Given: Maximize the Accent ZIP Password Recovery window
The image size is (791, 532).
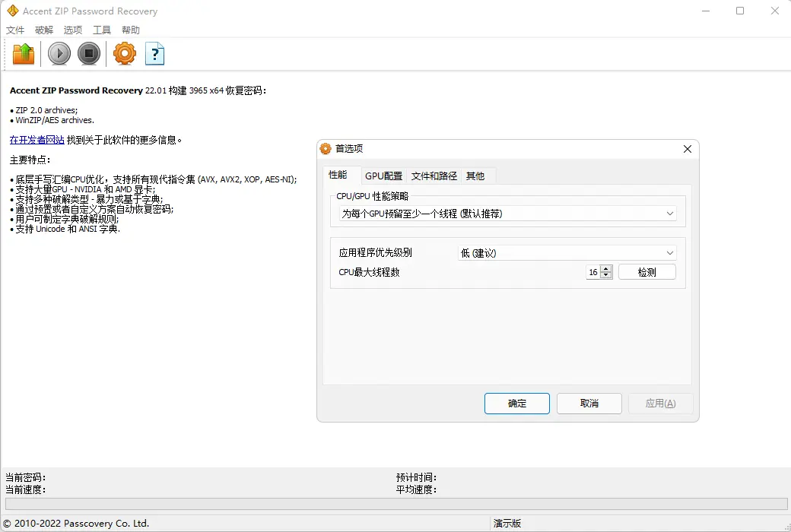Looking at the screenshot, I should tap(740, 11).
